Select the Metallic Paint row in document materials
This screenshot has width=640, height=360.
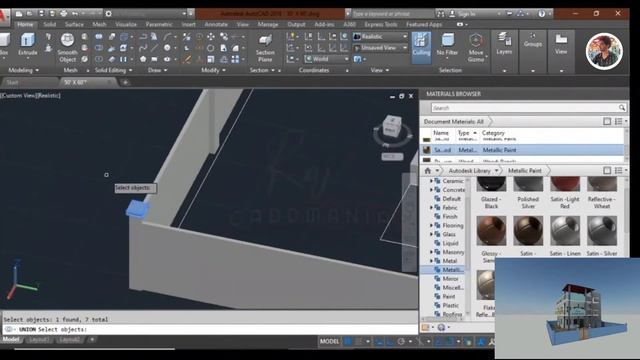point(523,150)
